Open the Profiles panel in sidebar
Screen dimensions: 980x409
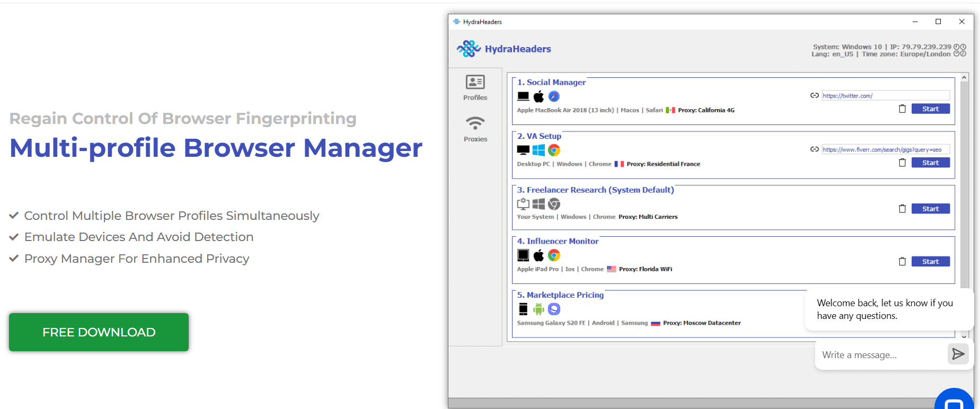click(x=475, y=88)
